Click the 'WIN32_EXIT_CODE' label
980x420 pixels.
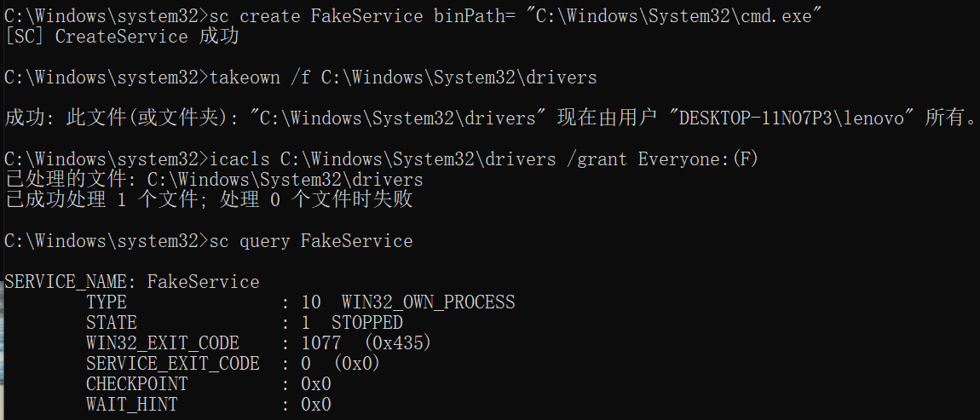click(x=162, y=343)
